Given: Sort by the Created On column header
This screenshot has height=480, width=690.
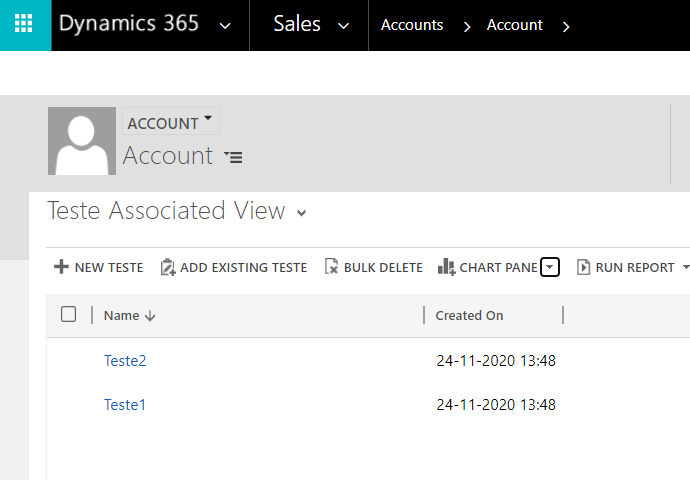Looking at the screenshot, I should coord(469,315).
